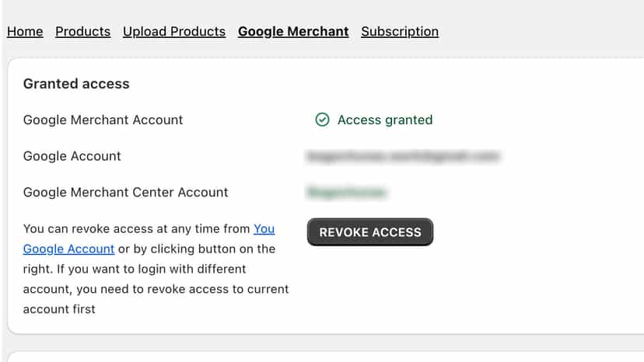644x362 pixels.
Task: Open the Subscription page
Action: click(x=400, y=32)
